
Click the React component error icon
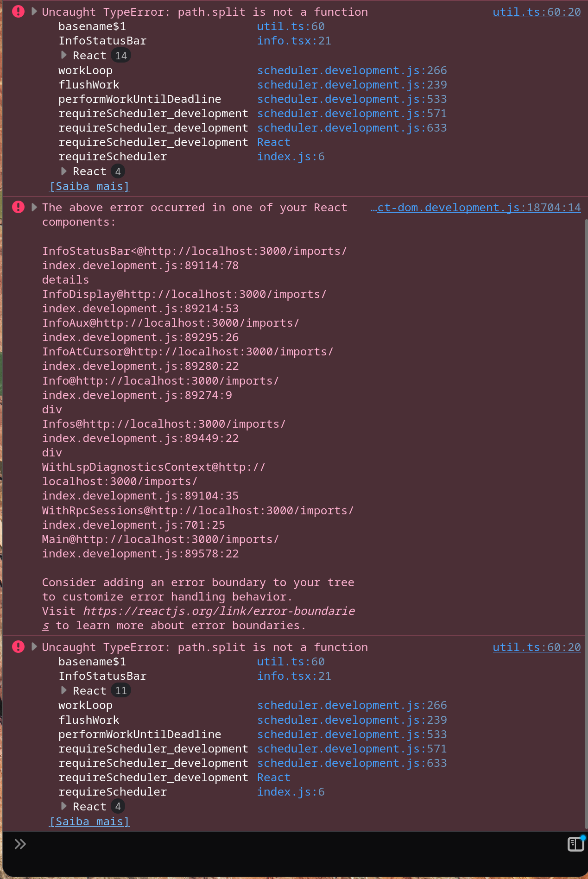pos(18,207)
